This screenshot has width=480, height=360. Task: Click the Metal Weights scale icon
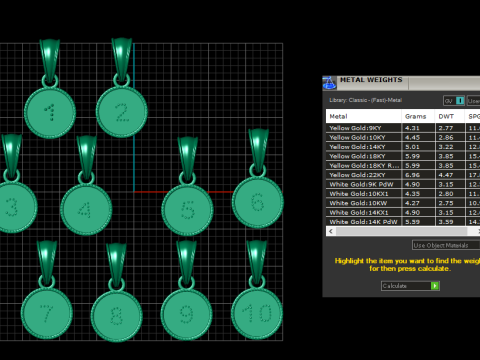point(329,83)
